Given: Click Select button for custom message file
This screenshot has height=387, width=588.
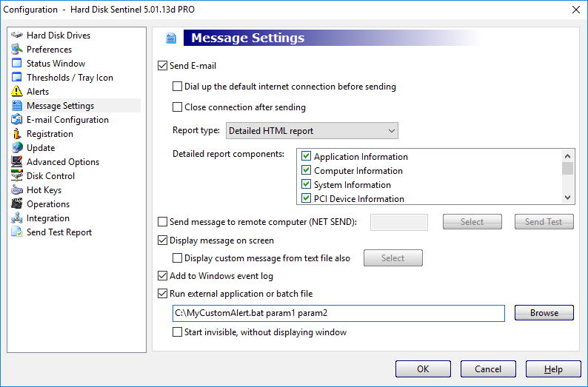Looking at the screenshot, I should [x=393, y=258].
